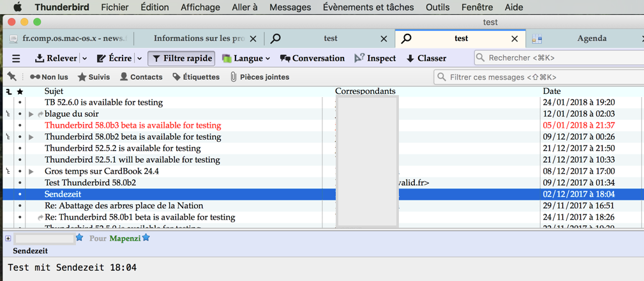
Task: Filter messages by Étiquettes tags
Action: (196, 77)
